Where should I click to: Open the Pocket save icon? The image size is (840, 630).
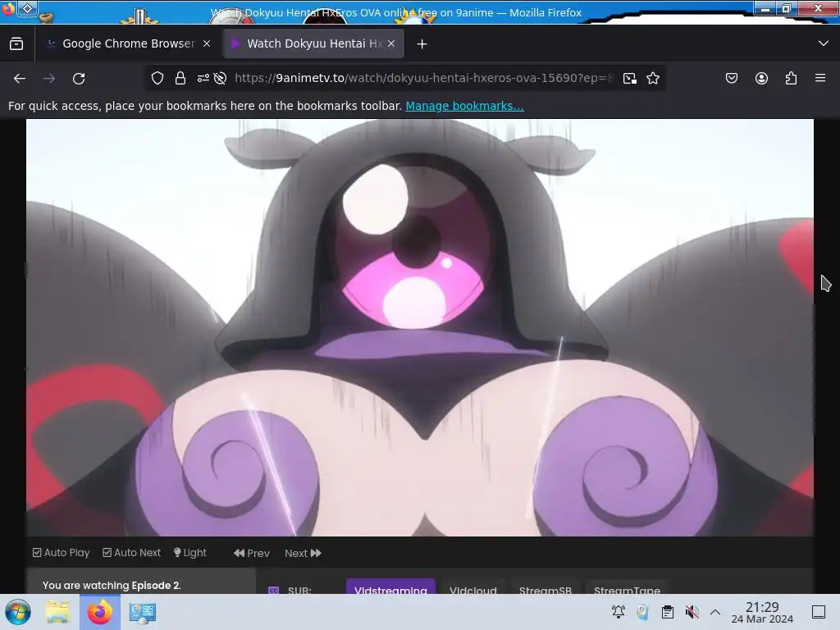click(x=731, y=78)
